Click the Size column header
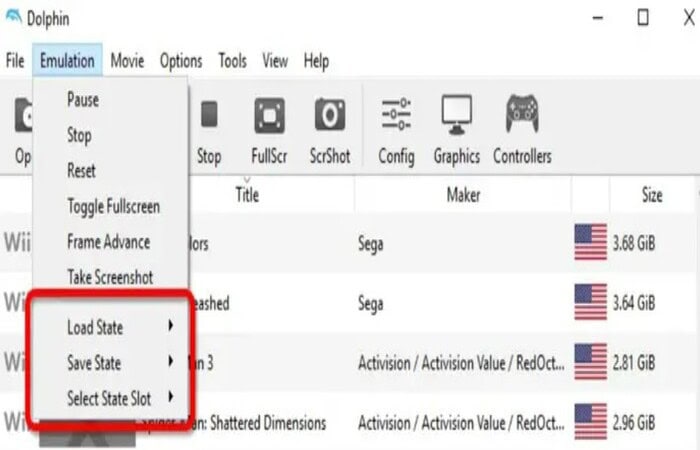The height and width of the screenshot is (450, 700). coord(652,195)
